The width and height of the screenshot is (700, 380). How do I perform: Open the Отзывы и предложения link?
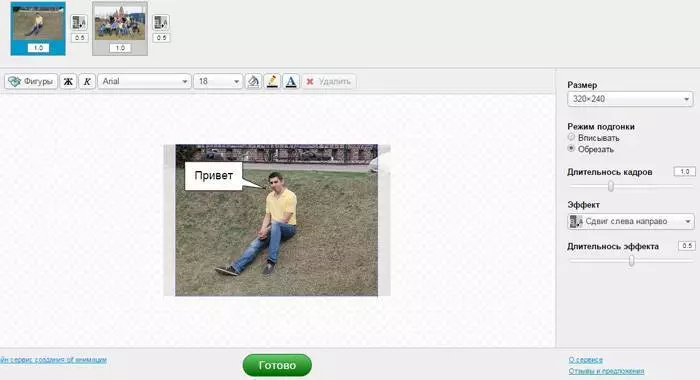(606, 371)
